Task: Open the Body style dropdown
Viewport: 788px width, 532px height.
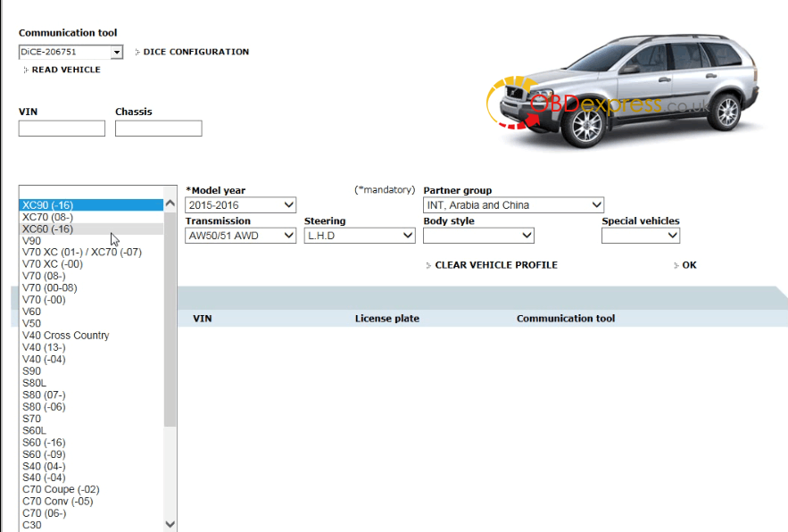Action: coord(478,236)
